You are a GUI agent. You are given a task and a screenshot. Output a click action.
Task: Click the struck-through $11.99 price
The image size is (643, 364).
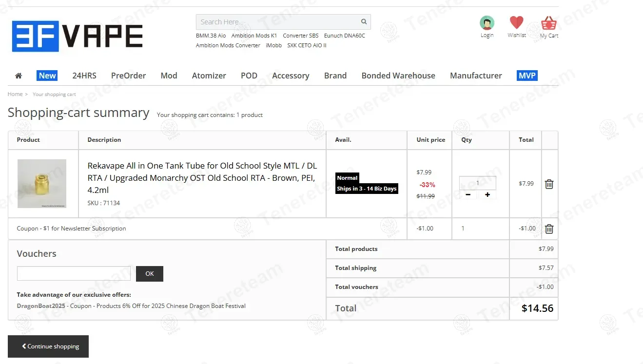pyautogui.click(x=426, y=196)
